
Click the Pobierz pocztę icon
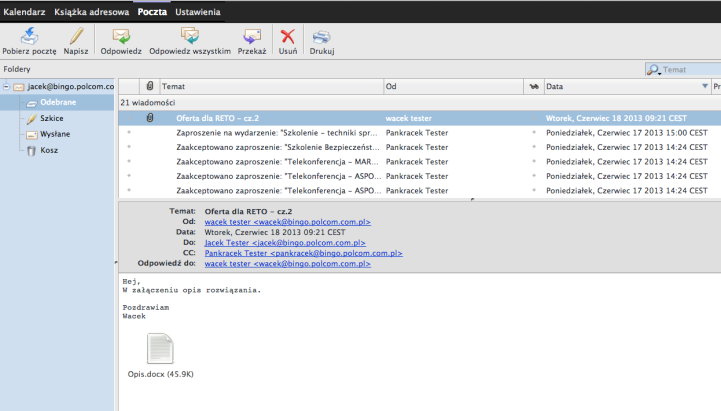[x=29, y=36]
